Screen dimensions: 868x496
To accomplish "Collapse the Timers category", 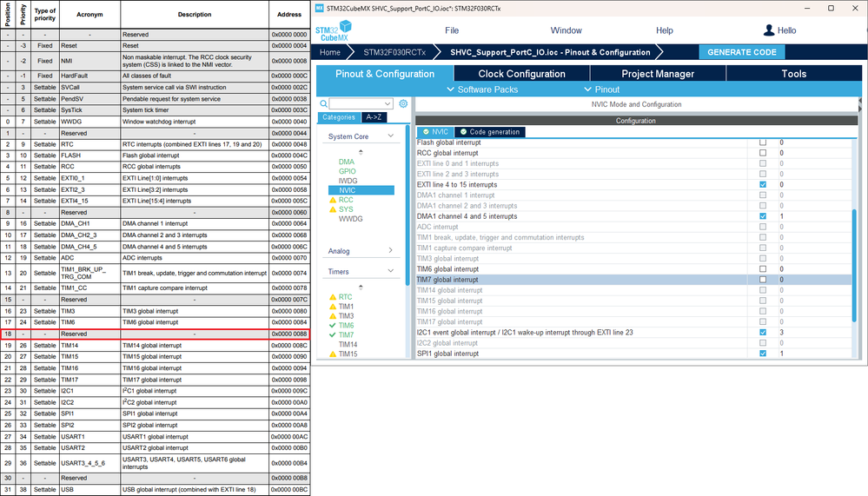I will tap(391, 271).
